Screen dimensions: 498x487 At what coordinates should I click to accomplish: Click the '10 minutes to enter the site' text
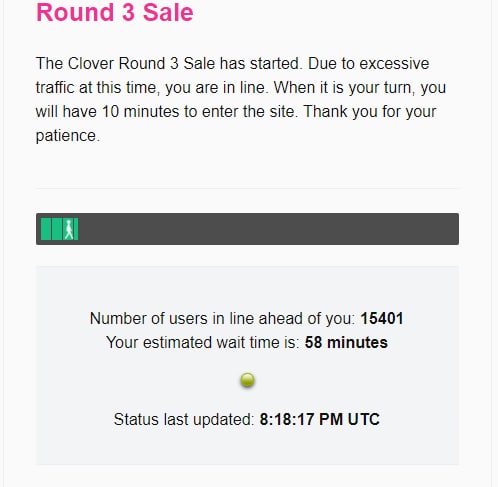tap(199, 112)
